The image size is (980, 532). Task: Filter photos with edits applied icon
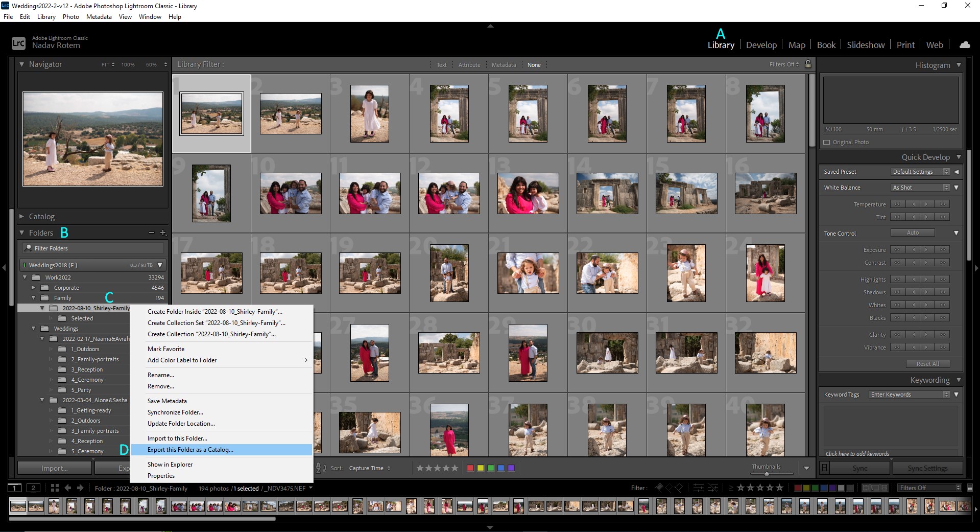[x=699, y=488]
